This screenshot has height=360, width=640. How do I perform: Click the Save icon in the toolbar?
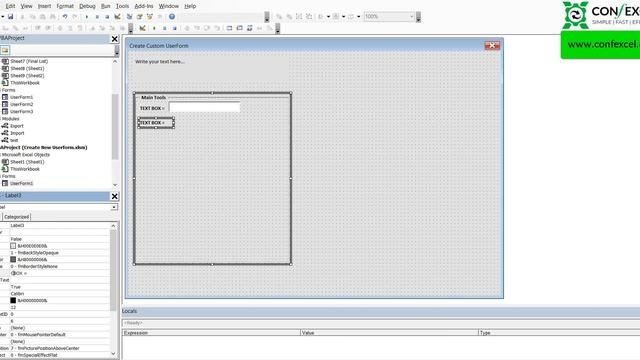[11, 17]
